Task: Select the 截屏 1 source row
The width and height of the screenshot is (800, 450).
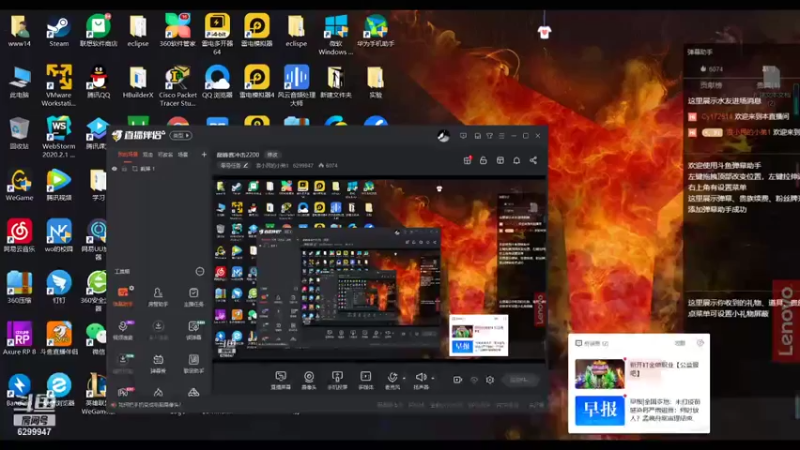Action: pos(159,168)
